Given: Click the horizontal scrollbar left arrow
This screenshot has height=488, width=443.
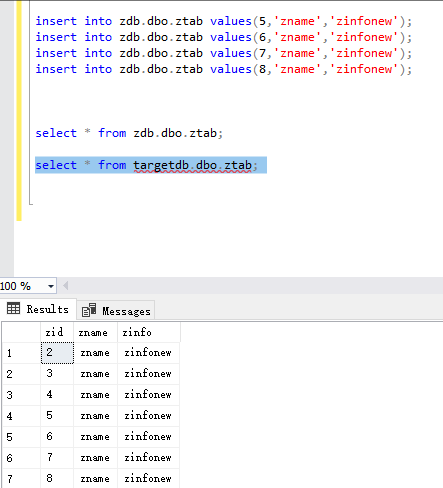Looking at the screenshot, I should click(66, 286).
